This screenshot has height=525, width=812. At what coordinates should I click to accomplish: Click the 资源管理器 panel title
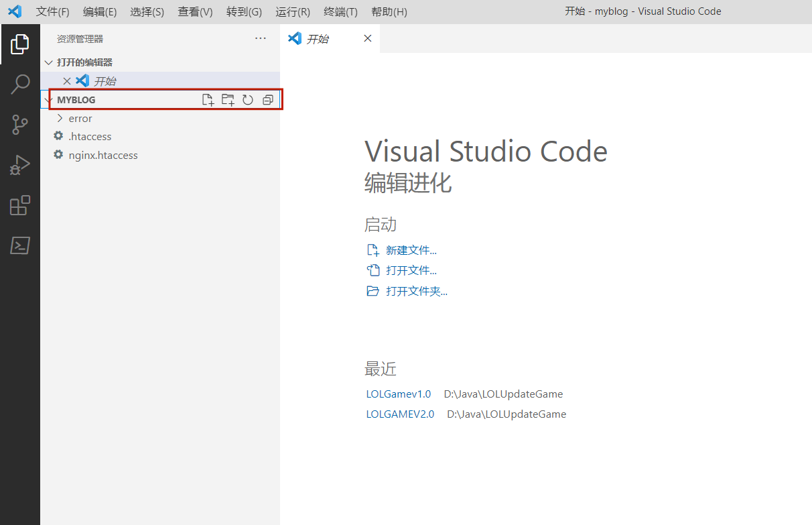(80, 39)
